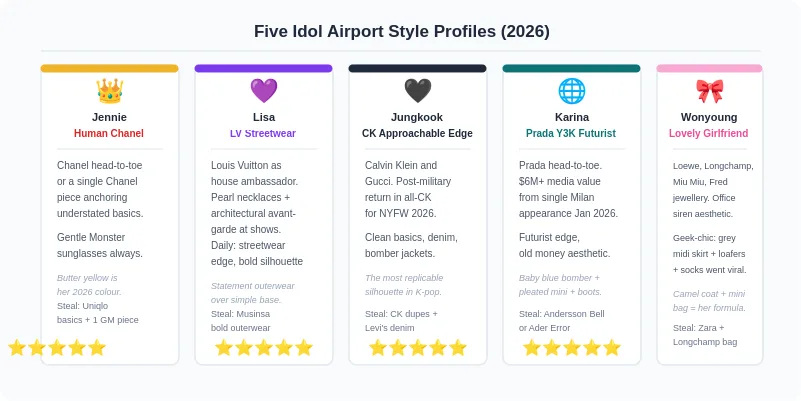
Task: Select the 'LV Streetwear' purple subtitle
Action: tap(263, 133)
